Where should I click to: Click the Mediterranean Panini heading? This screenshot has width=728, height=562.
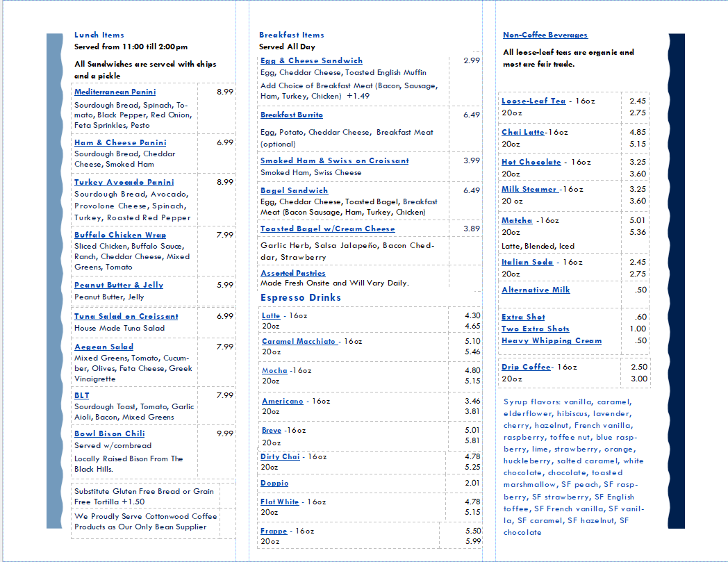[115, 92]
